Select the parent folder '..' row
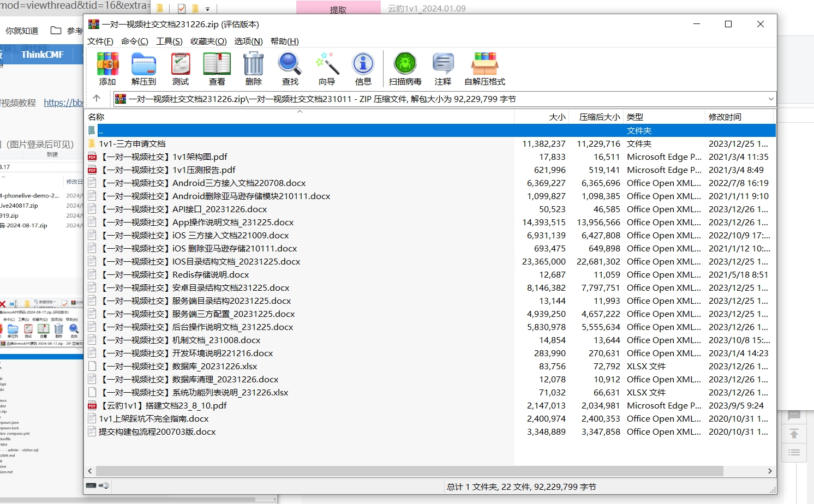Viewport: 814px width, 504px height. click(x=430, y=131)
